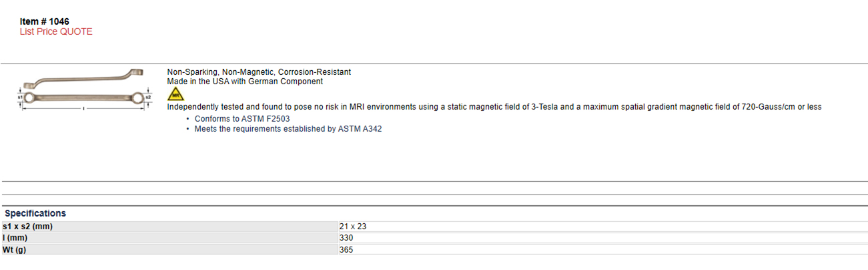Click the offset side-view wrench drawing
Screen dimensions: 868x270
point(83,78)
